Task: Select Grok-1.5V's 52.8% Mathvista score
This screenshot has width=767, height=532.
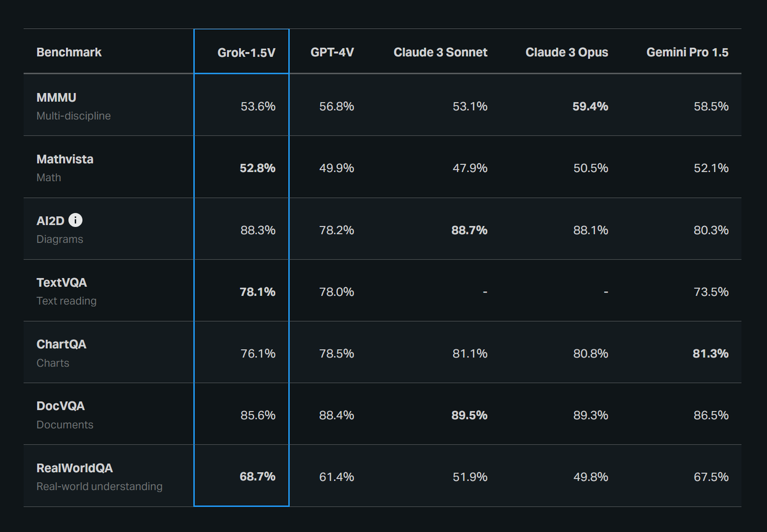Action: 258,168
